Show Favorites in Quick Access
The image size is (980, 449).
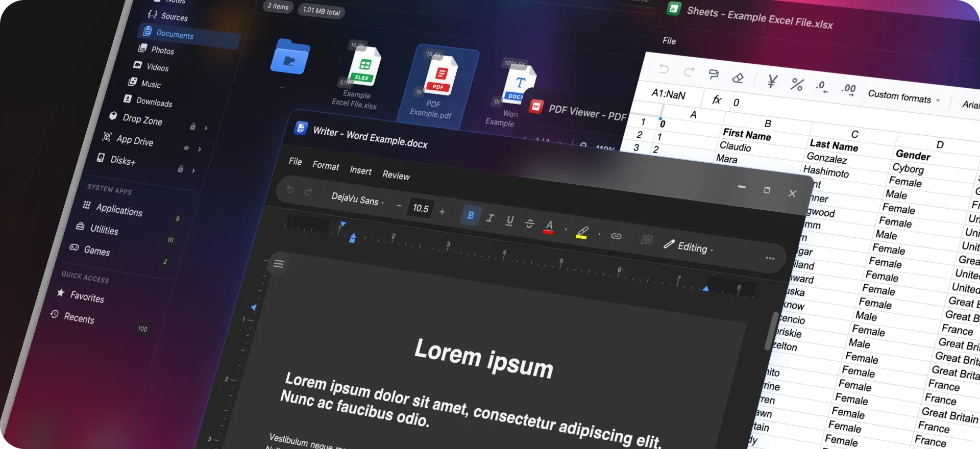pyautogui.click(x=81, y=296)
